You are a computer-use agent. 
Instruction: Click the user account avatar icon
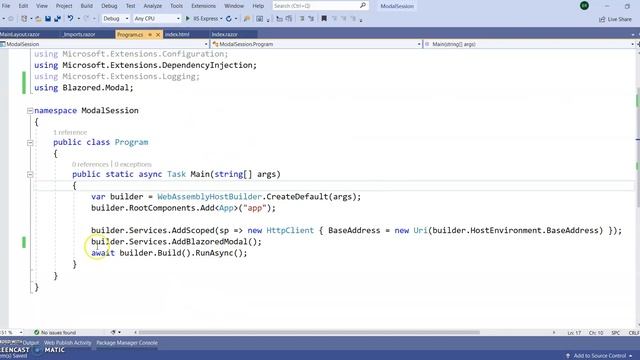584,6
